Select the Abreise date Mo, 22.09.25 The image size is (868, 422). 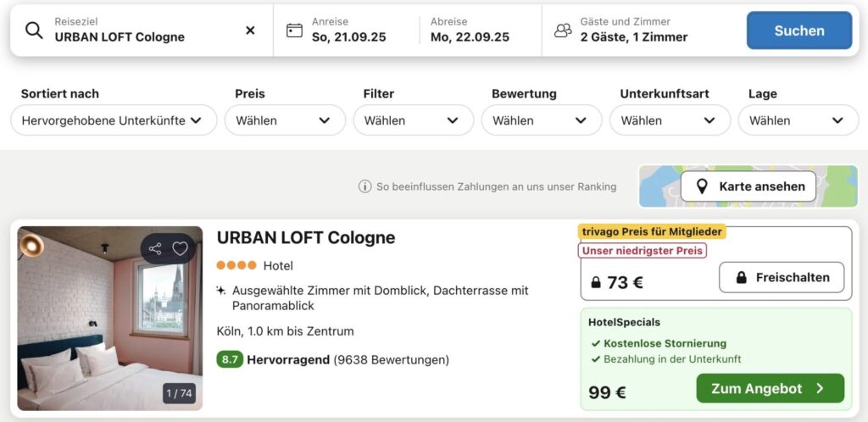tap(470, 37)
